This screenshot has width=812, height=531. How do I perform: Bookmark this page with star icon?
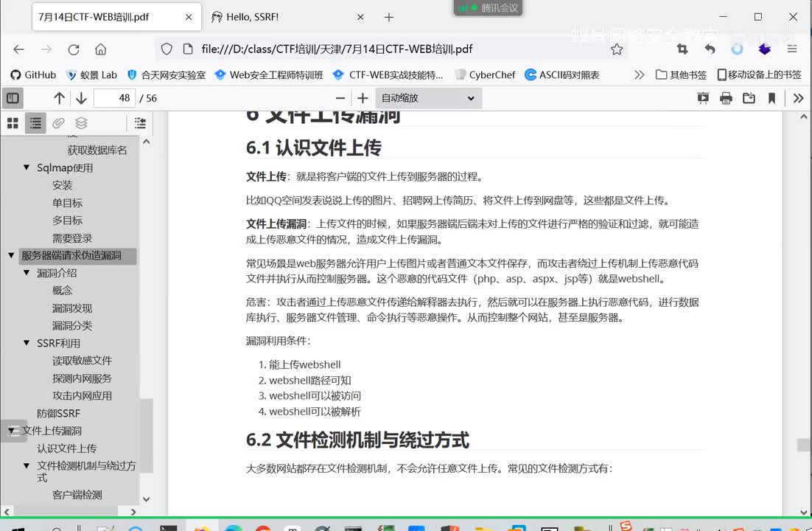click(616, 49)
